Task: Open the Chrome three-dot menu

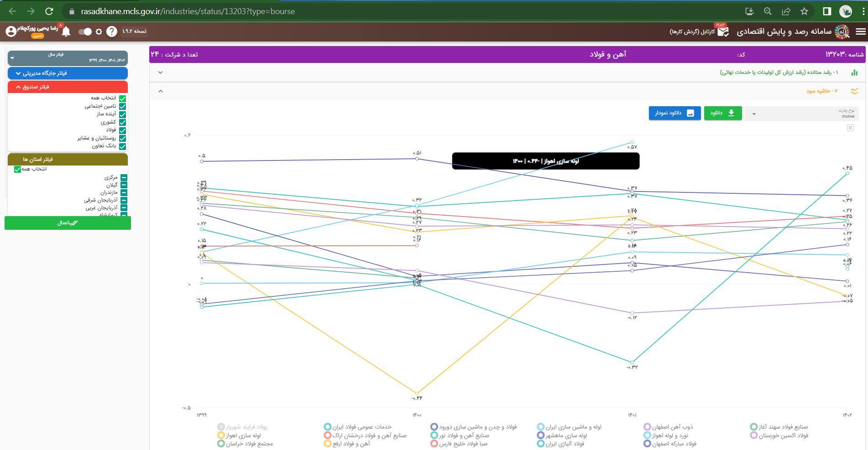Action: [863, 11]
